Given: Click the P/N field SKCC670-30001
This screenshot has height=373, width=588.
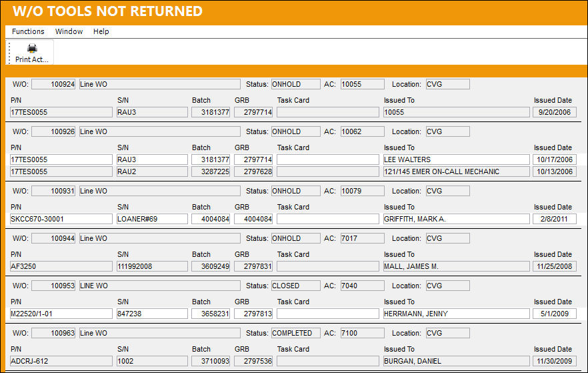Looking at the screenshot, I should (61, 219).
